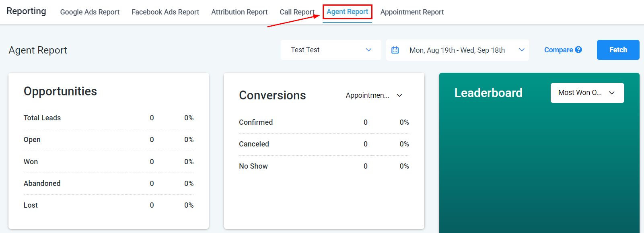Click the Agent Report page title
Image resolution: width=644 pixels, height=233 pixels.
coord(38,50)
